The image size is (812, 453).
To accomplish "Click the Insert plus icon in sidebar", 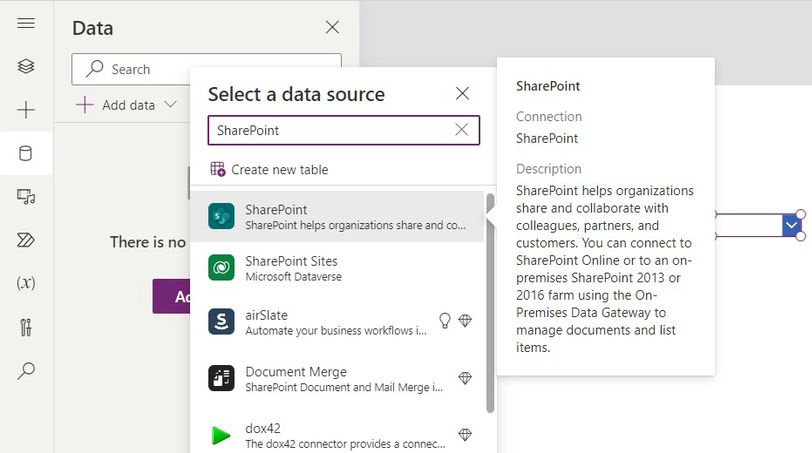I will click(26, 110).
